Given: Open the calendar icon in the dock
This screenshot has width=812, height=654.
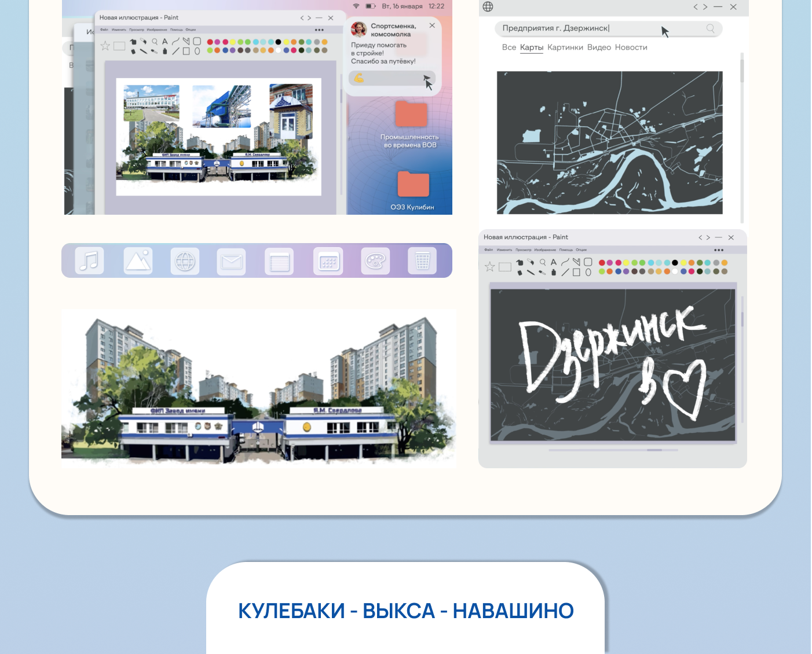Looking at the screenshot, I should pos(328,262).
